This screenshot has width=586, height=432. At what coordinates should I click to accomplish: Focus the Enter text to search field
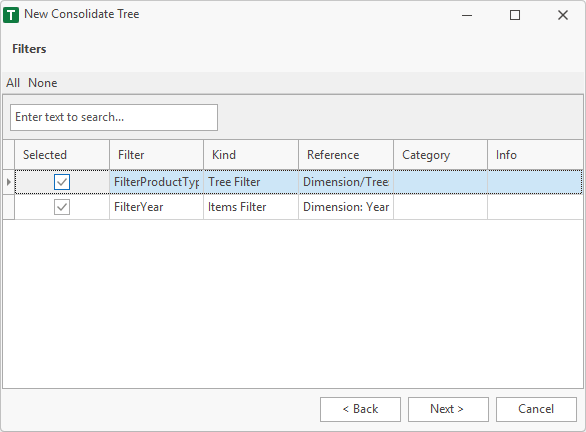click(114, 117)
